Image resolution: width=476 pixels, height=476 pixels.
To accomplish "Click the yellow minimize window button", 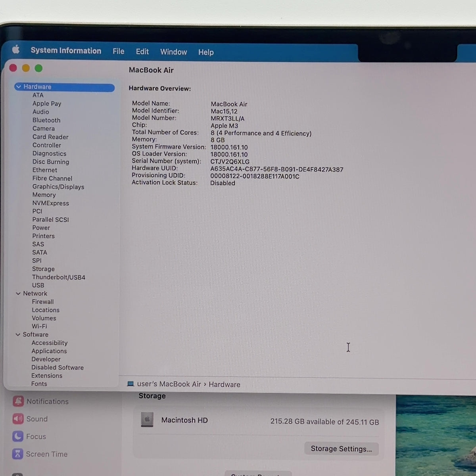I will pyautogui.click(x=26, y=68).
